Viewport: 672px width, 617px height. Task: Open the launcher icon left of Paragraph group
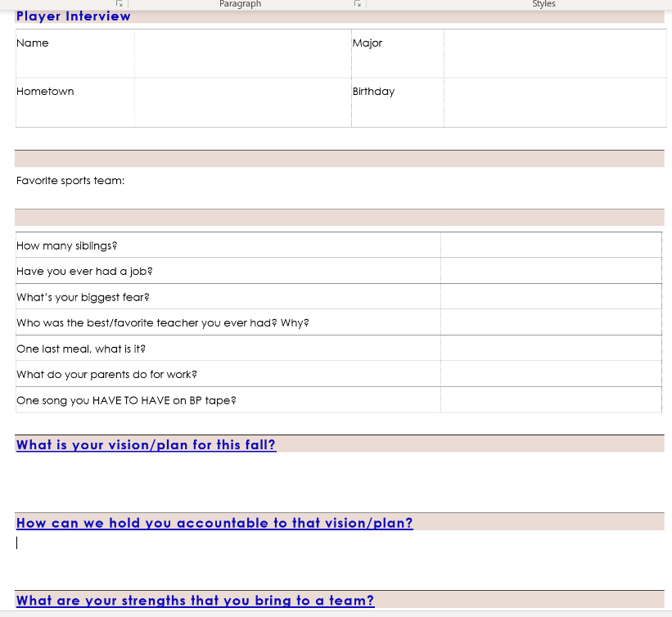tap(120, 4)
